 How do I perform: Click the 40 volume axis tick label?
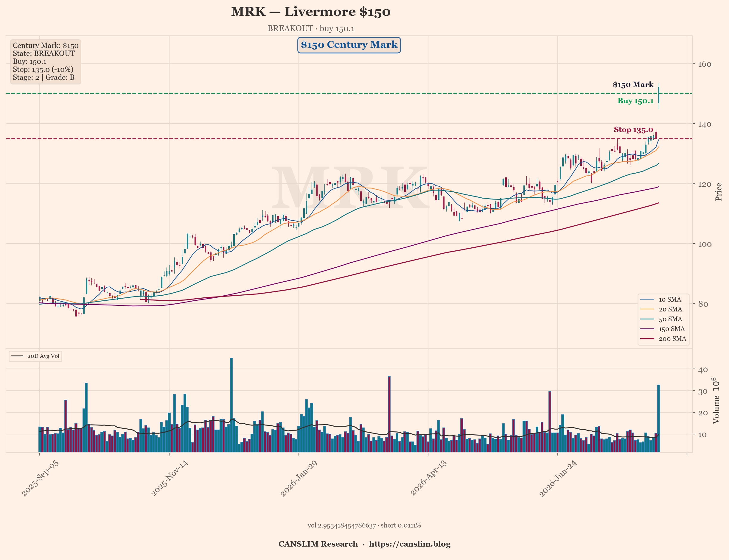(703, 370)
